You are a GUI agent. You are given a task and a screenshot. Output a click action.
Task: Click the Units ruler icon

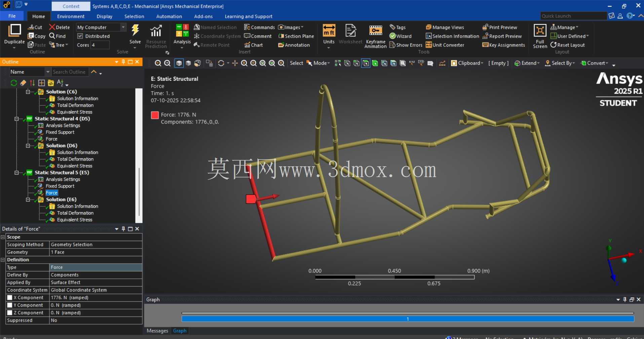point(329,31)
